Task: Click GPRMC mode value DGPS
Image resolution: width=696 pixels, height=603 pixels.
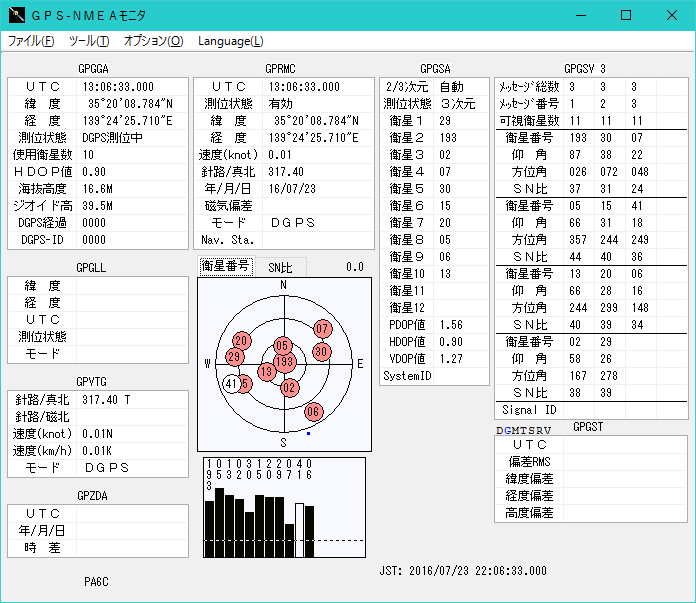Action: tap(293, 222)
